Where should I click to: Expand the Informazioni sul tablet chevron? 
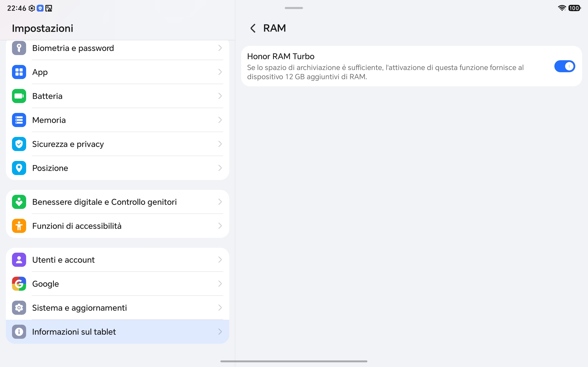point(220,332)
